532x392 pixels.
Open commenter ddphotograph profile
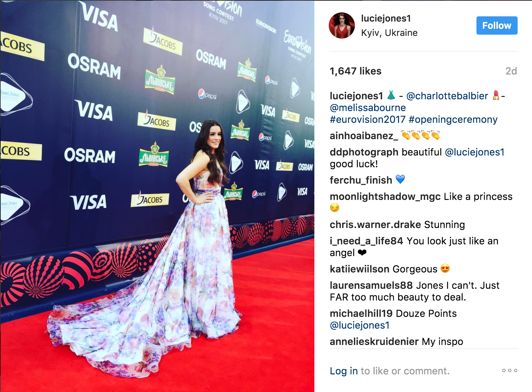pyautogui.click(x=364, y=152)
